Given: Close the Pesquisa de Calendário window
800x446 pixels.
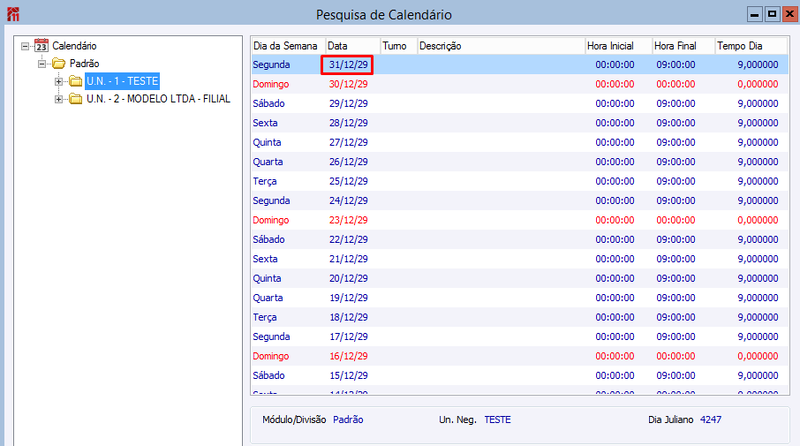Looking at the screenshot, I should coord(790,14).
